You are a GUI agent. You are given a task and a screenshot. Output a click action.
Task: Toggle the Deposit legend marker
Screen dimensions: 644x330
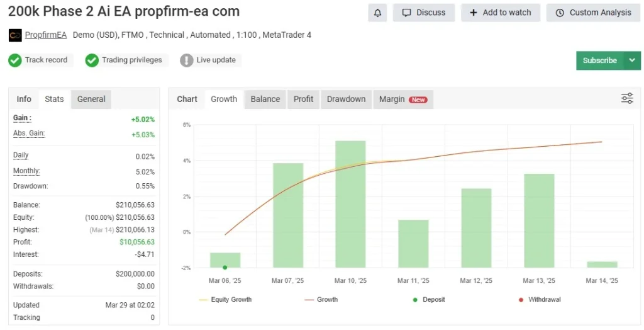pyautogui.click(x=429, y=300)
